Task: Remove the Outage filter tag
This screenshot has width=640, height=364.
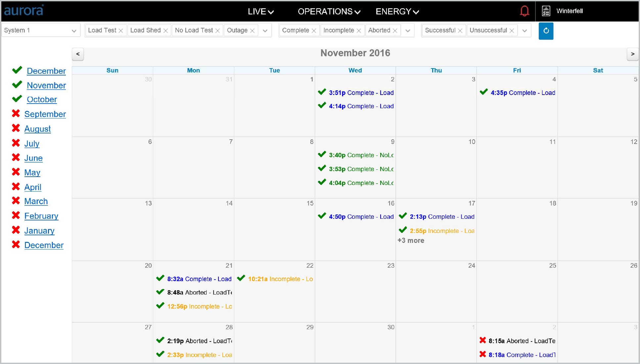Action: [x=252, y=30]
